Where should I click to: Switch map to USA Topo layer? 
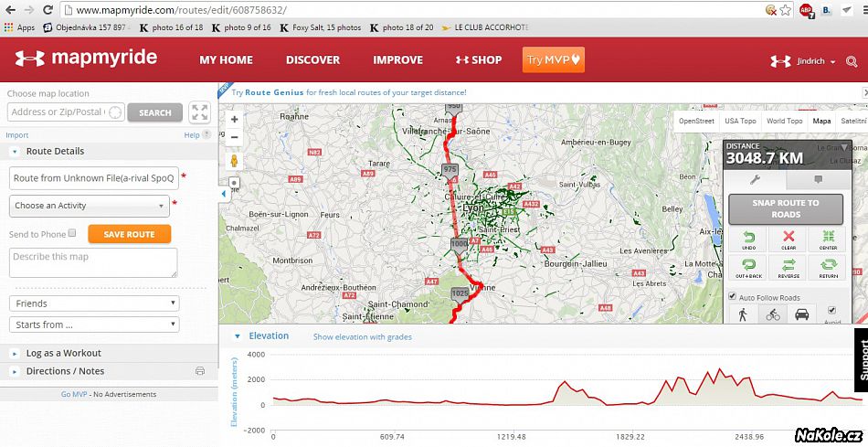(x=740, y=121)
